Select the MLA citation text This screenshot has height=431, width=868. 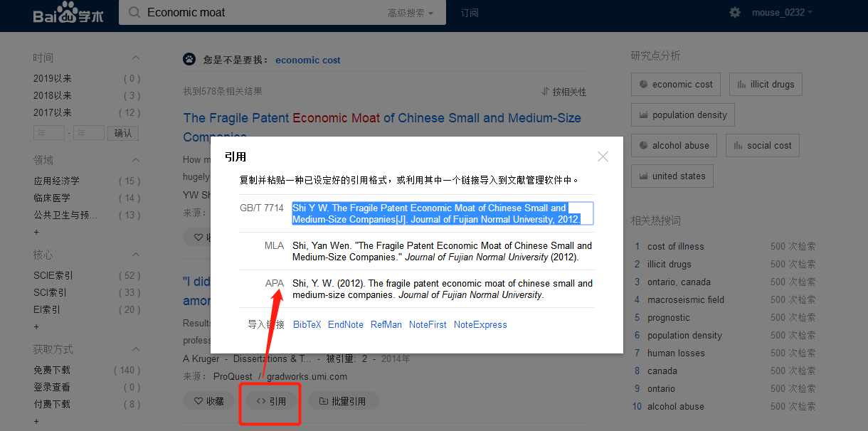pos(442,251)
